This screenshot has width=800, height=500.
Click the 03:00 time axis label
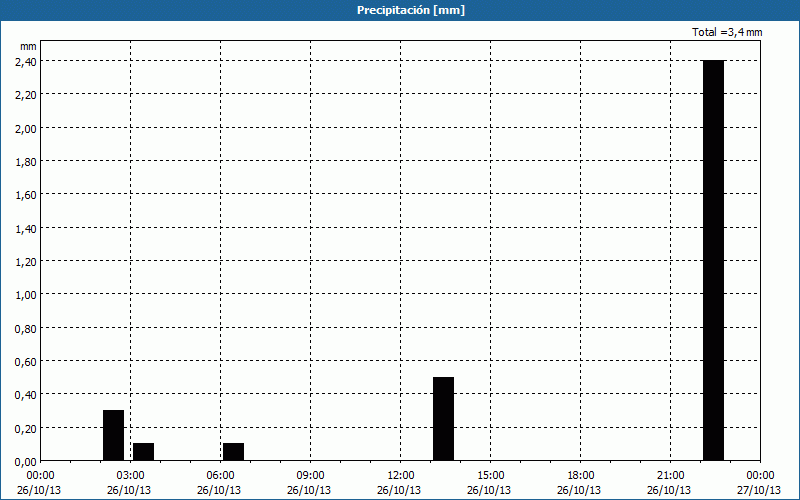130,476
